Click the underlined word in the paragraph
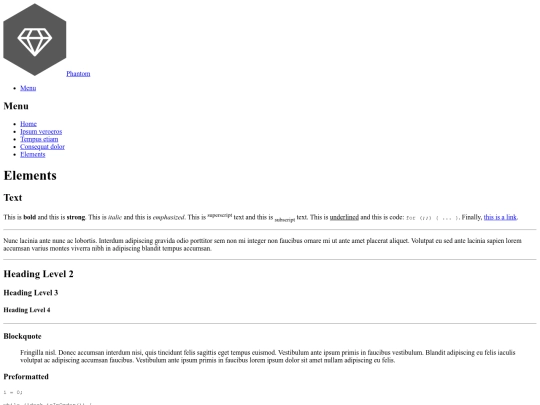The height and width of the screenshot is (405, 540). pos(344,217)
